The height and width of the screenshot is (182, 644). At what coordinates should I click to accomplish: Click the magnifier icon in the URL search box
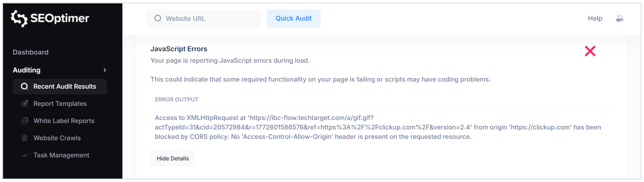[x=158, y=19]
